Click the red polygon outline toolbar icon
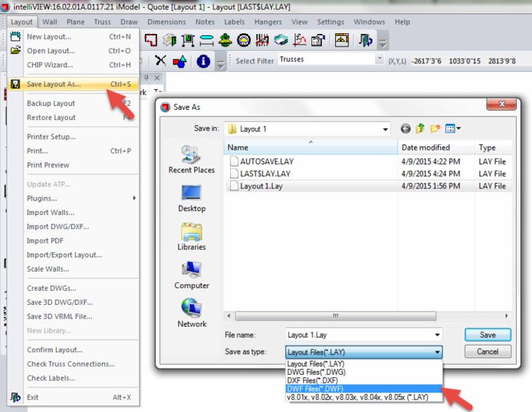Screen dimensions: 532x412 point(151,41)
